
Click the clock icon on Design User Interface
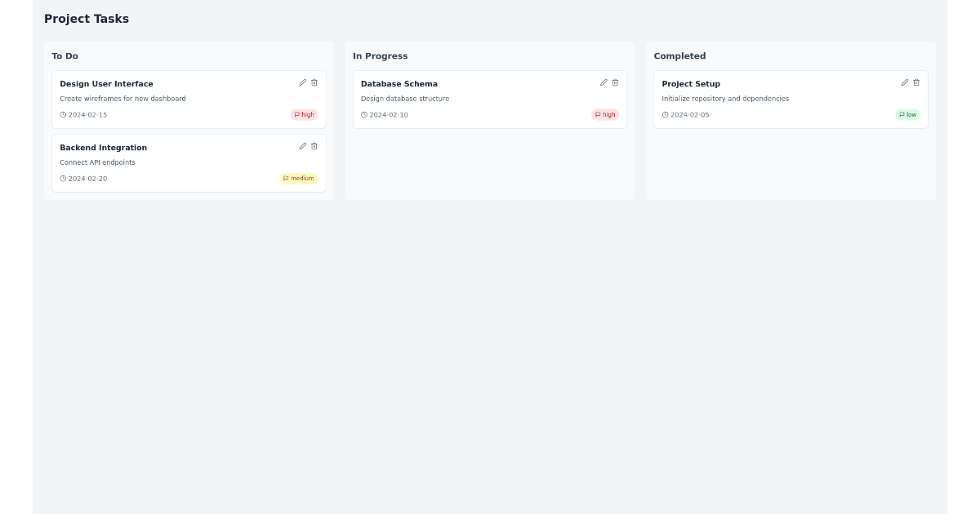click(x=64, y=114)
